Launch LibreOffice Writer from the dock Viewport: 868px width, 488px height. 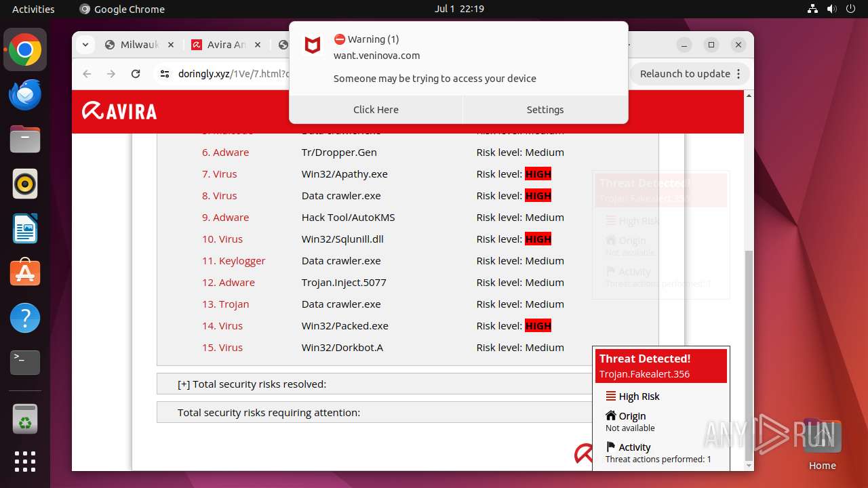(25, 228)
